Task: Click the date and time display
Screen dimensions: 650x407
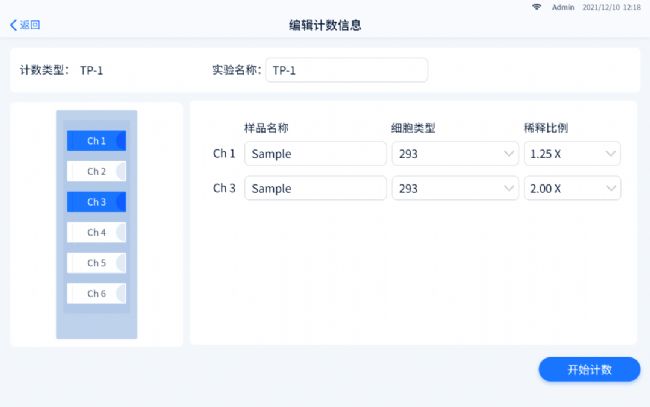Action: click(x=610, y=7)
